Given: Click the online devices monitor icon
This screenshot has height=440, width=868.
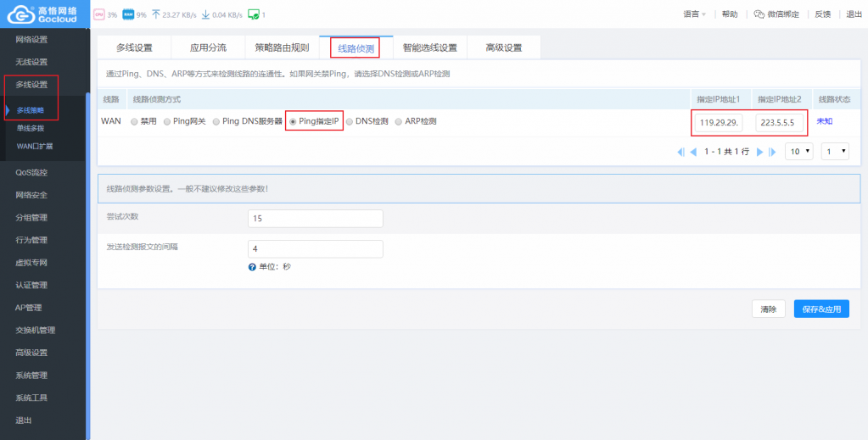Looking at the screenshot, I should pos(253,14).
